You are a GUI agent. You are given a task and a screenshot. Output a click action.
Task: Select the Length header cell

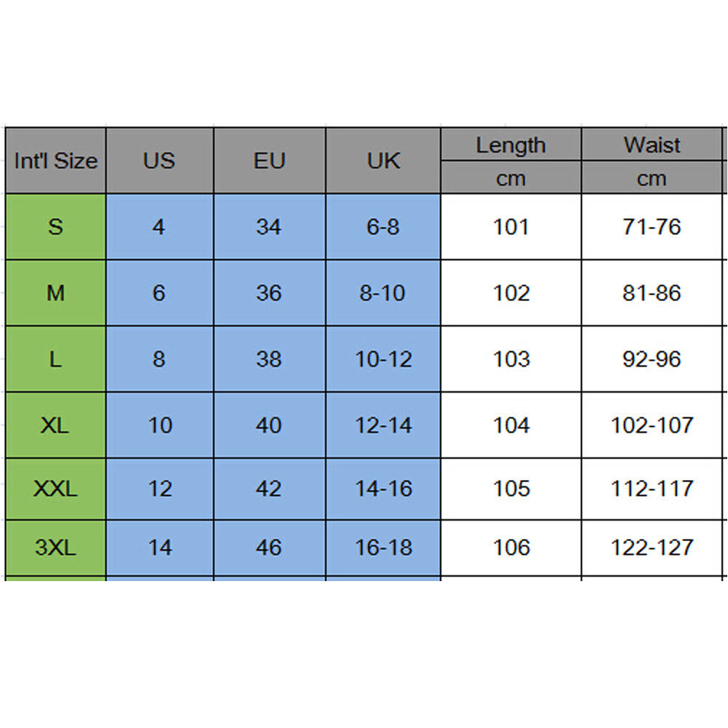511,145
